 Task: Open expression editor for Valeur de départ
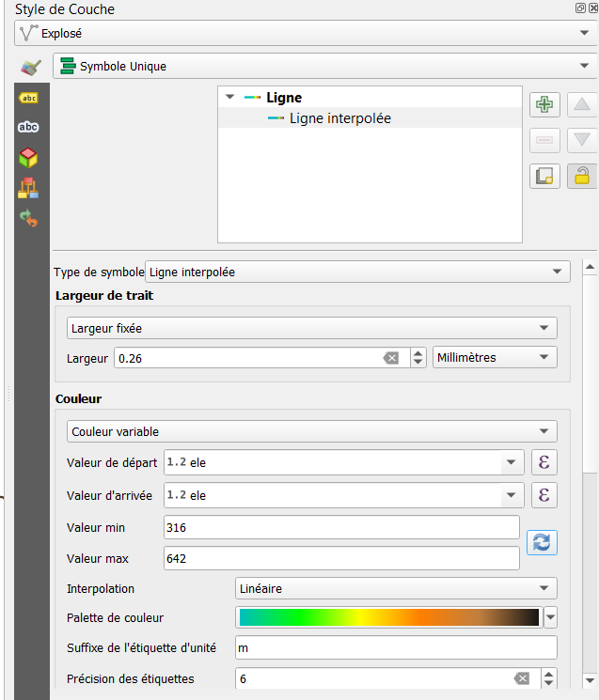click(544, 462)
